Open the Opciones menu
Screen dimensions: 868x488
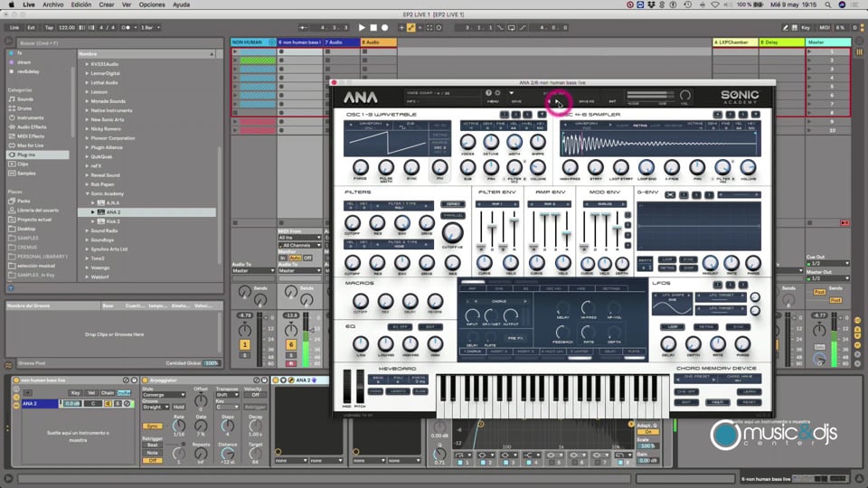pyautogui.click(x=152, y=5)
